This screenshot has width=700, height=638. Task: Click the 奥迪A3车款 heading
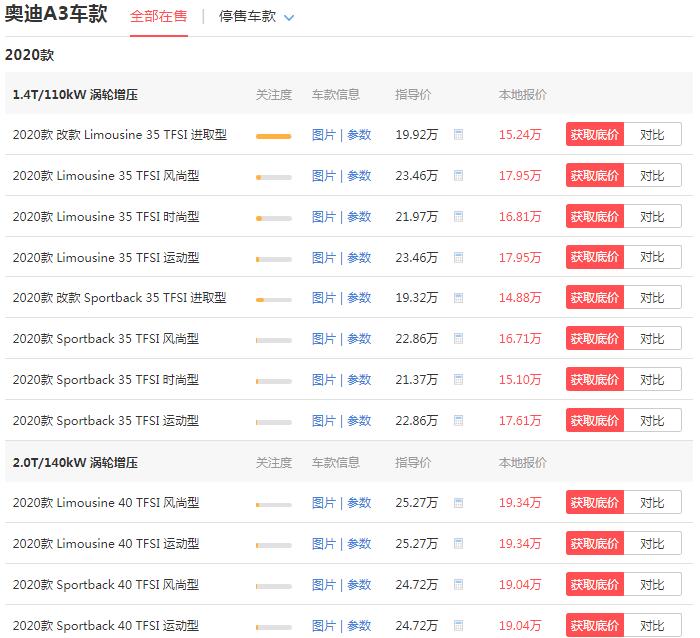pos(56,13)
